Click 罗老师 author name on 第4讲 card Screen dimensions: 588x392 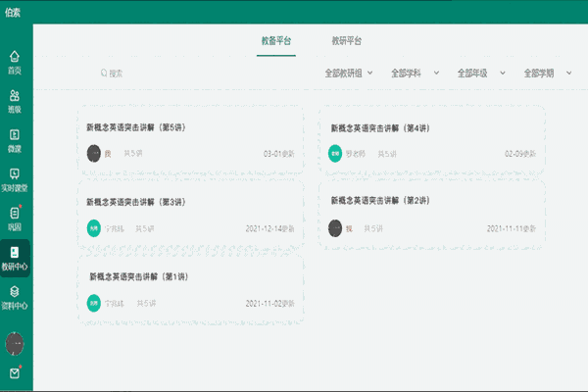pyautogui.click(x=355, y=154)
